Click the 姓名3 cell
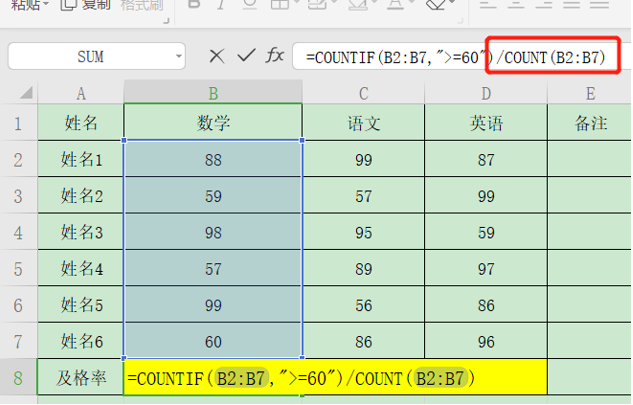The image size is (633, 405). pos(81,232)
